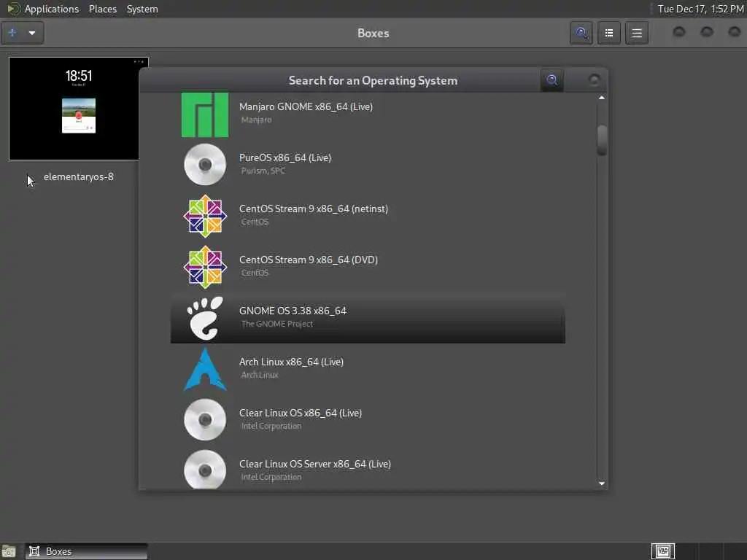The height and width of the screenshot is (560, 747).
Task: Toggle search in OS dialog header
Action: click(x=552, y=80)
